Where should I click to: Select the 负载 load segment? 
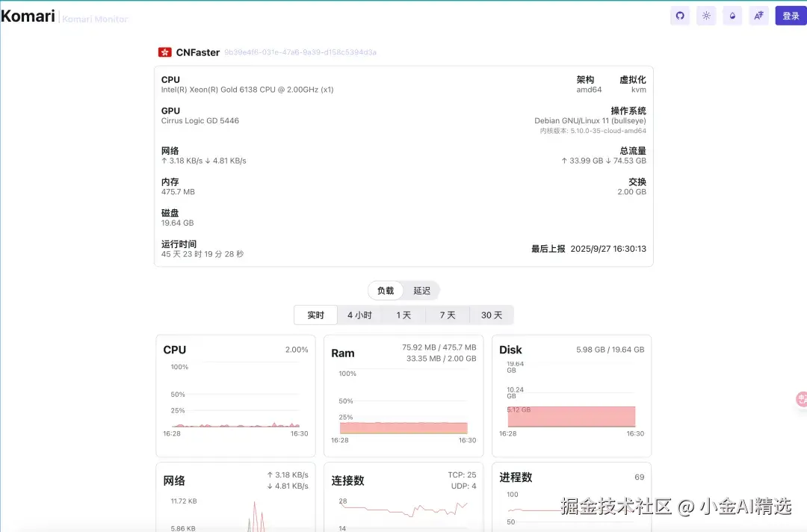click(x=386, y=291)
